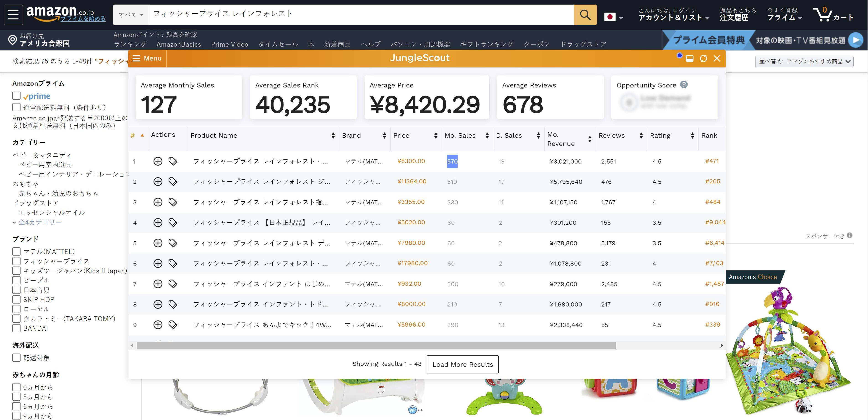This screenshot has width=868, height=420.
Task: Add row 3 product to tracker
Action: (158, 202)
